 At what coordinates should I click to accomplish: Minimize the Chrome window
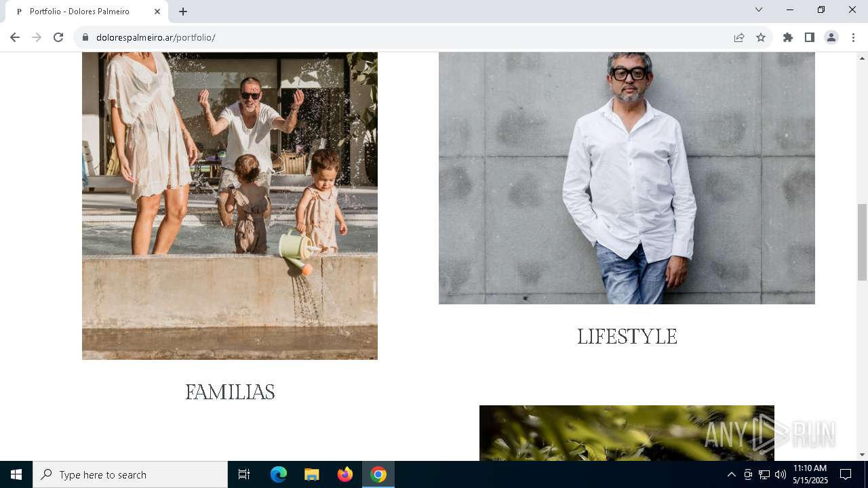(x=790, y=9)
